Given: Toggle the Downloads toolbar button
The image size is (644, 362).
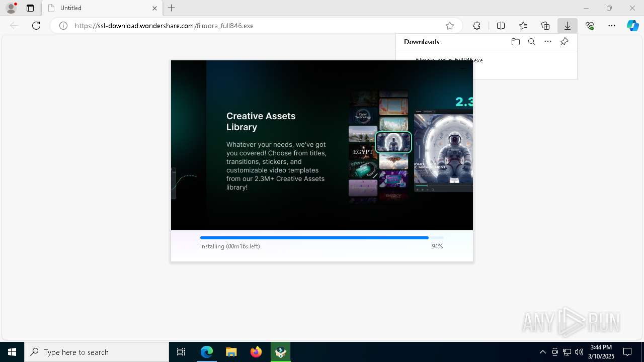Looking at the screenshot, I should (568, 26).
